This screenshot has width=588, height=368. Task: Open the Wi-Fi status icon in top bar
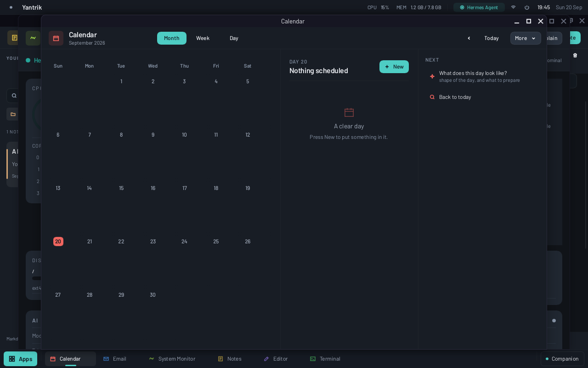coord(513,7)
